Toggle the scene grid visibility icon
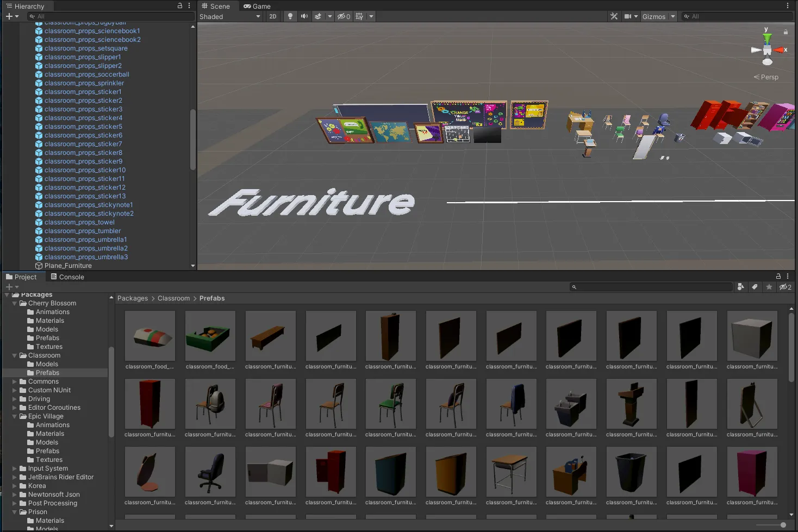 pyautogui.click(x=360, y=16)
